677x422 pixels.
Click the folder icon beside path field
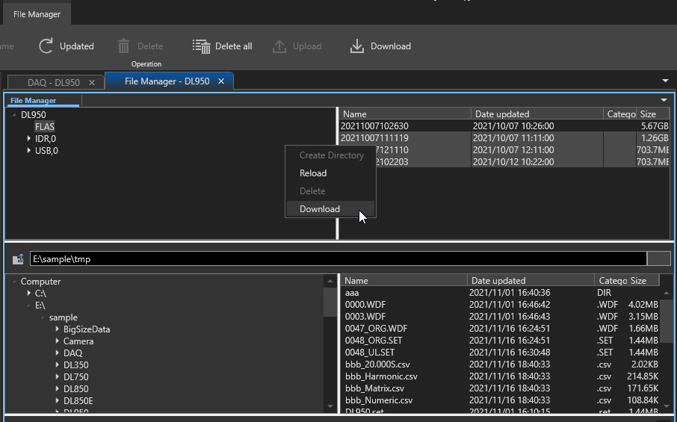[x=17, y=259]
